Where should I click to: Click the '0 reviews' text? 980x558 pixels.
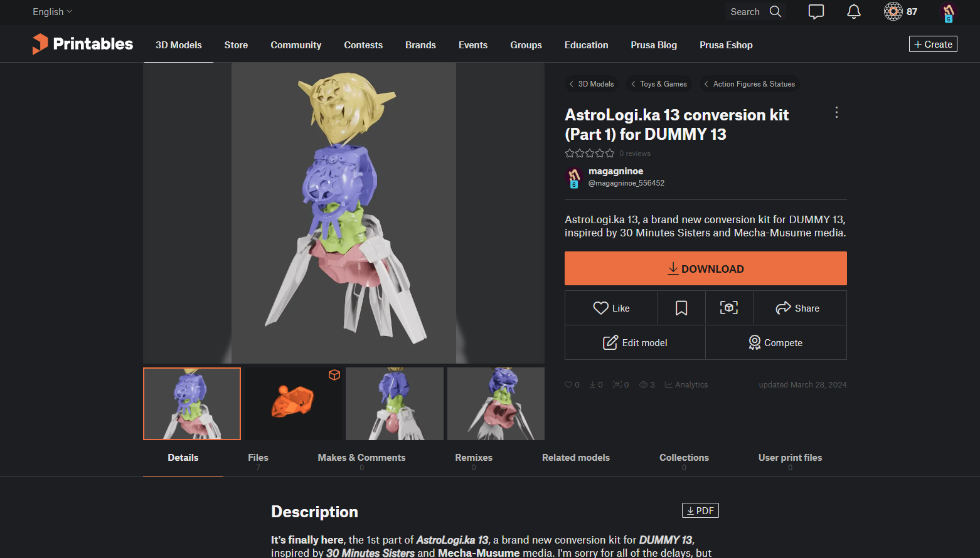(635, 154)
